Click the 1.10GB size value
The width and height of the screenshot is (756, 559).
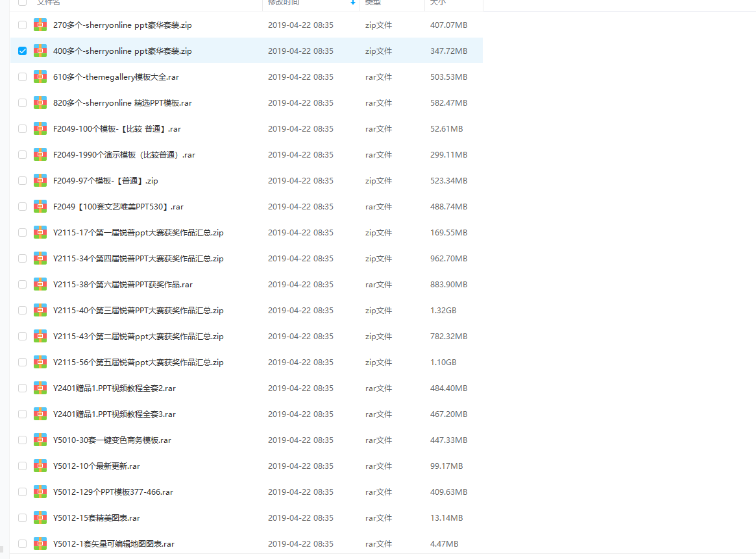pos(444,363)
